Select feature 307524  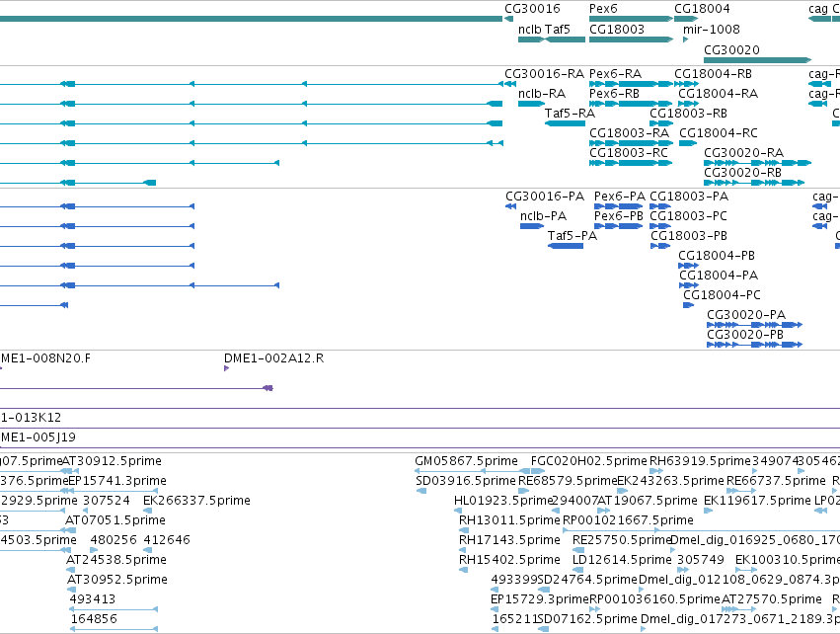106,501
